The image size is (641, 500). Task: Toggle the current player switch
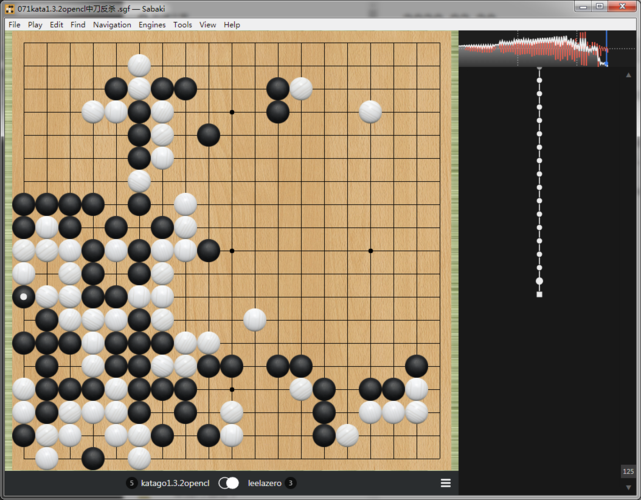pos(229,483)
